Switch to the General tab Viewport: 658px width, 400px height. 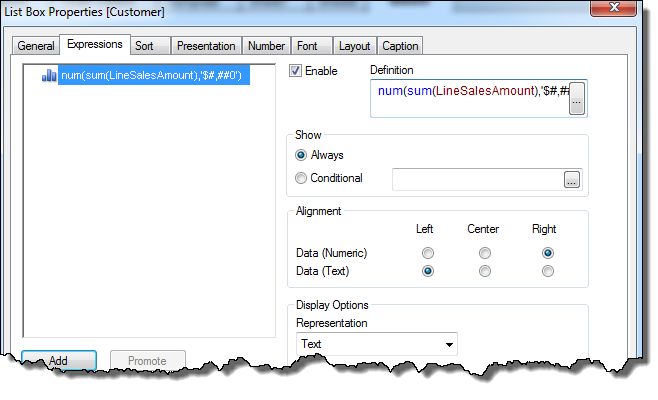click(x=36, y=46)
